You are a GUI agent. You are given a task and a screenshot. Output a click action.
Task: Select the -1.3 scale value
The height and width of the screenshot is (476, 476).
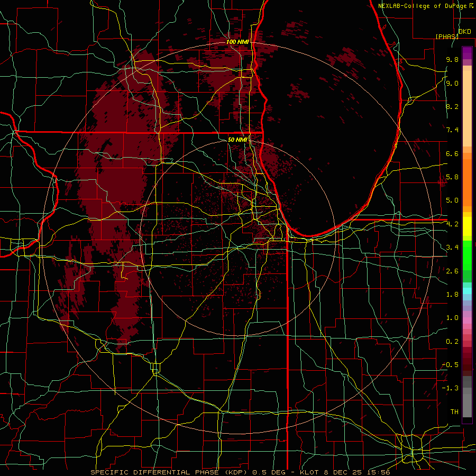pyautogui.click(x=450, y=388)
